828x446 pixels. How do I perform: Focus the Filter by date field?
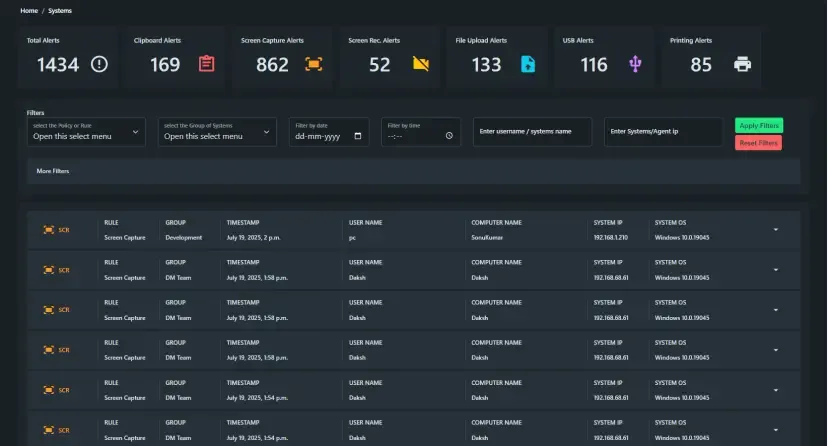pyautogui.click(x=328, y=131)
